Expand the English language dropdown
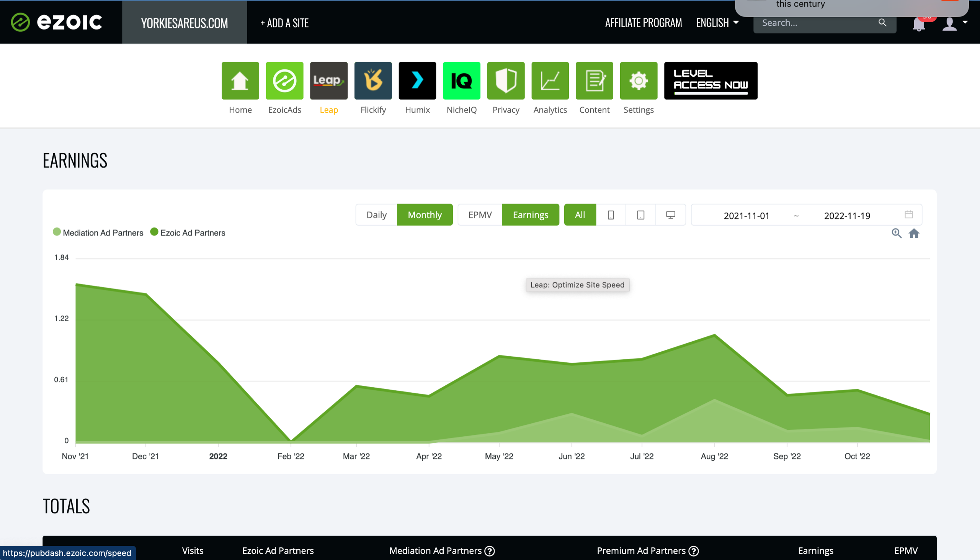The width and height of the screenshot is (980, 560). coord(717,23)
